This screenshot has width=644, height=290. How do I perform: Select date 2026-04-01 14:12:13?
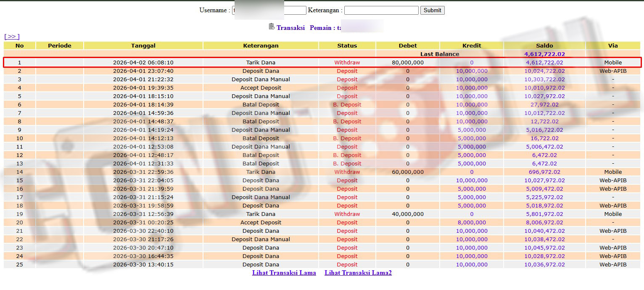click(143, 138)
